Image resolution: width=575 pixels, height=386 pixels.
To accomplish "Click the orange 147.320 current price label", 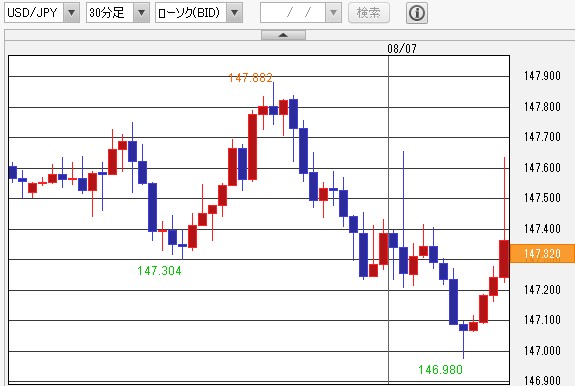I will coord(542,253).
